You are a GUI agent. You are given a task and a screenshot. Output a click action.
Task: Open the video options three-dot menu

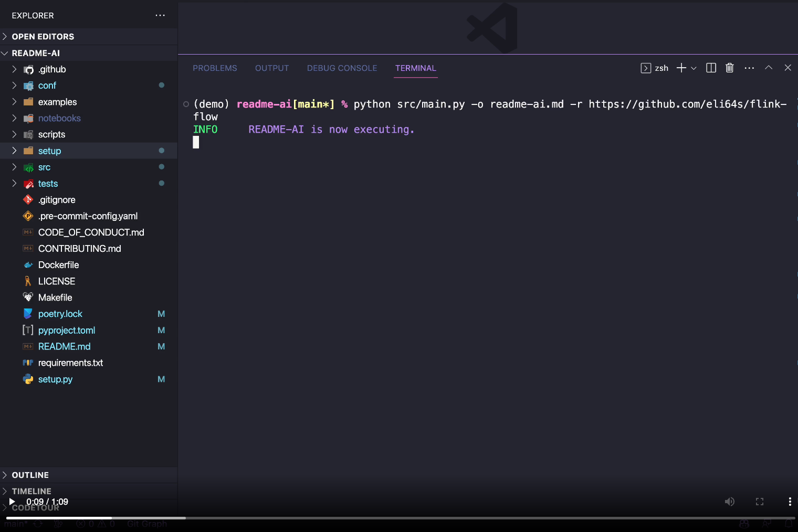(790, 502)
